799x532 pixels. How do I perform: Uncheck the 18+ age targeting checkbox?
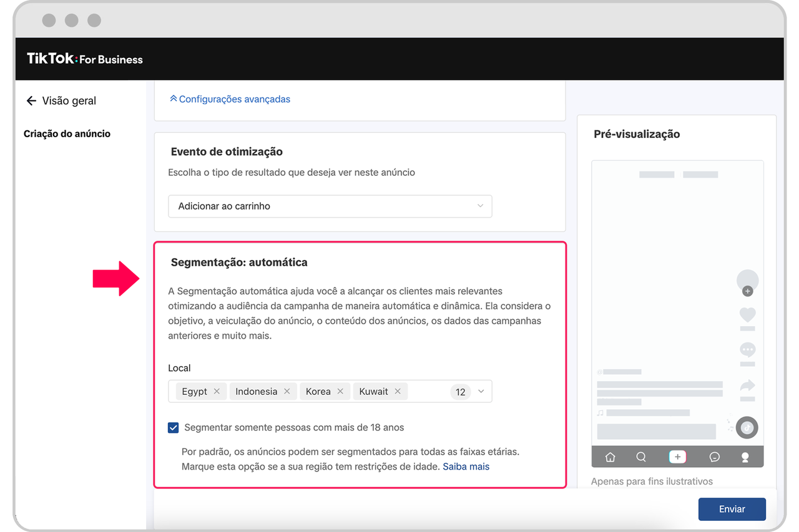point(174,428)
